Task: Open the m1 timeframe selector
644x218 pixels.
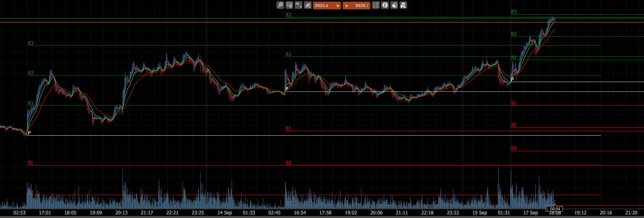Action: (298, 5)
